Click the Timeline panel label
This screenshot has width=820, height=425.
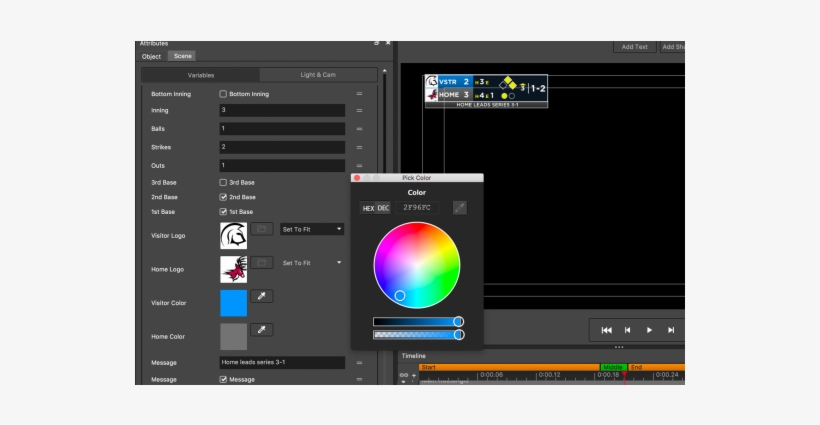pos(414,356)
